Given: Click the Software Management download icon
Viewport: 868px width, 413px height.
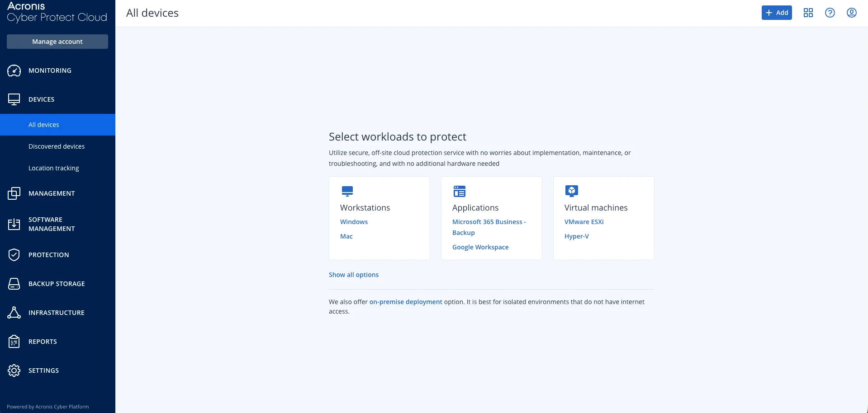Looking at the screenshot, I should 14,224.
